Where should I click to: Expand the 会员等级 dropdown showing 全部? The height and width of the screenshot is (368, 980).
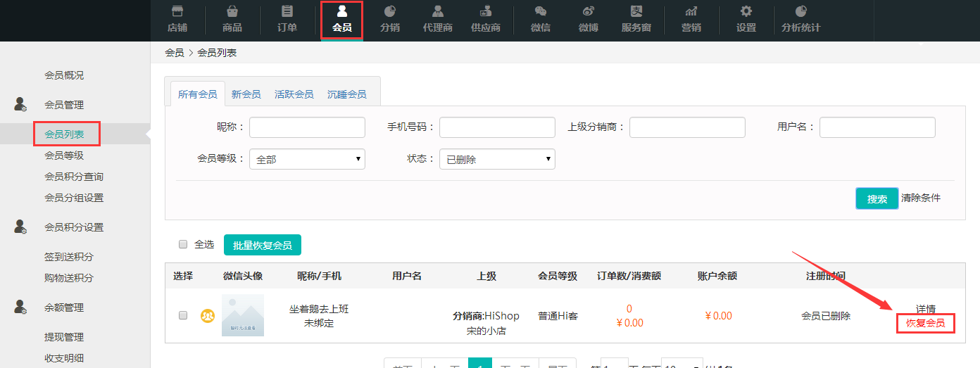307,159
